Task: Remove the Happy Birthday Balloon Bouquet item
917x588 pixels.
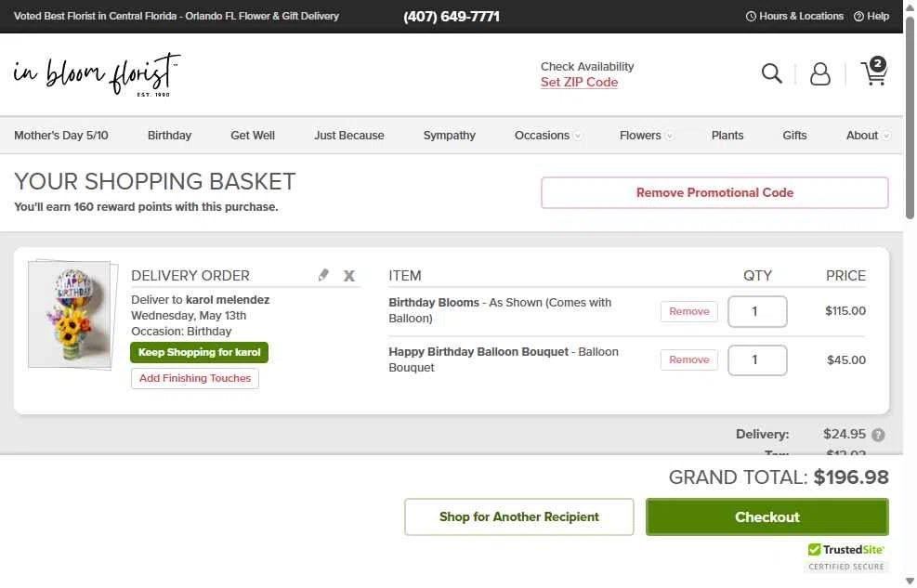Action: tap(689, 360)
